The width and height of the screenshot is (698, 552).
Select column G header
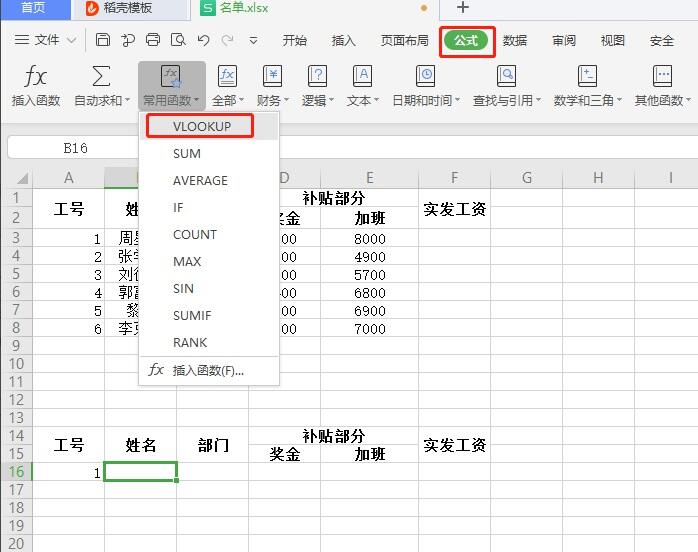click(x=527, y=178)
